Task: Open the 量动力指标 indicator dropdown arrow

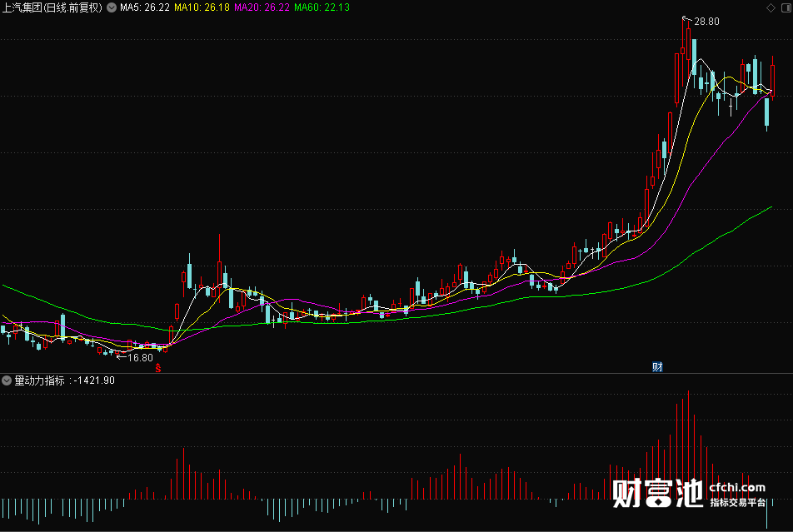Action: tap(7, 380)
